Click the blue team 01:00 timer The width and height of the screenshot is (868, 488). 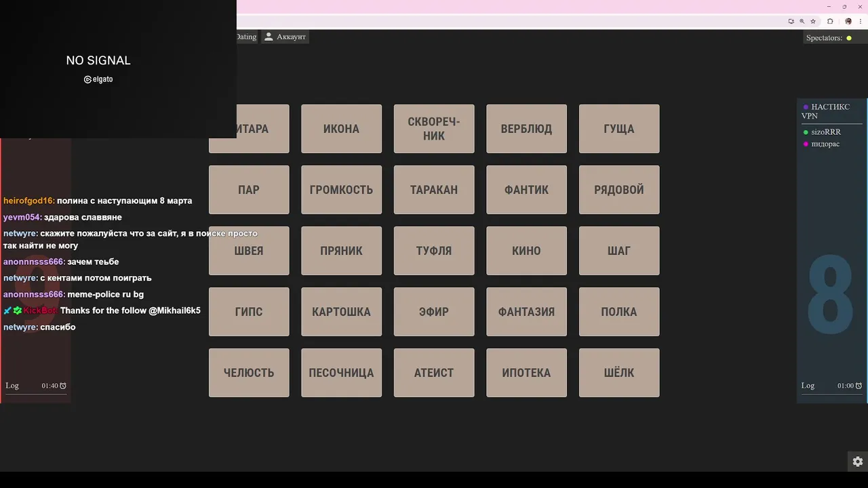(x=845, y=386)
